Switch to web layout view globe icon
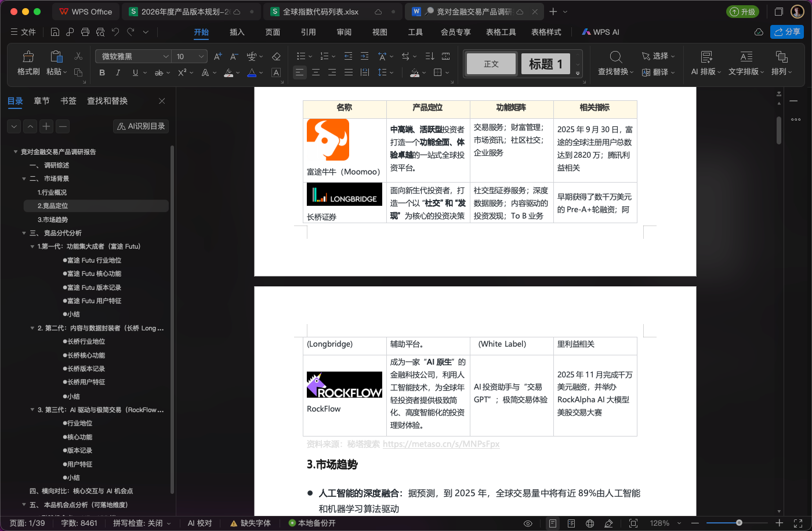Viewport: 812px width, 531px height. click(x=590, y=523)
